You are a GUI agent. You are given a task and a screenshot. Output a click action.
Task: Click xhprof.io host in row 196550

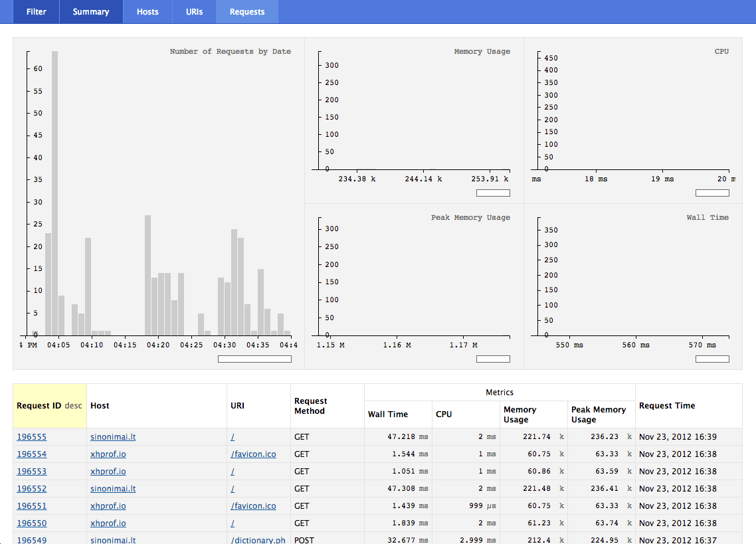[x=108, y=523]
